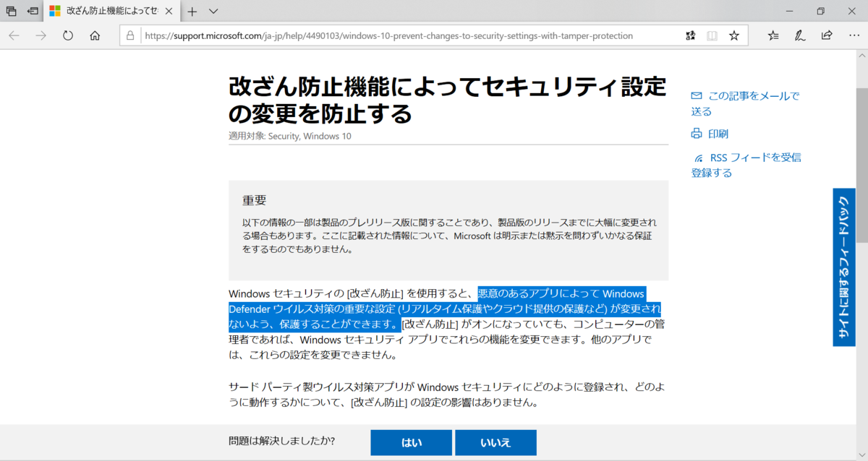This screenshot has height=461, width=868.
Task: Click RSS フィードを受信登録する link
Action: tap(746, 165)
